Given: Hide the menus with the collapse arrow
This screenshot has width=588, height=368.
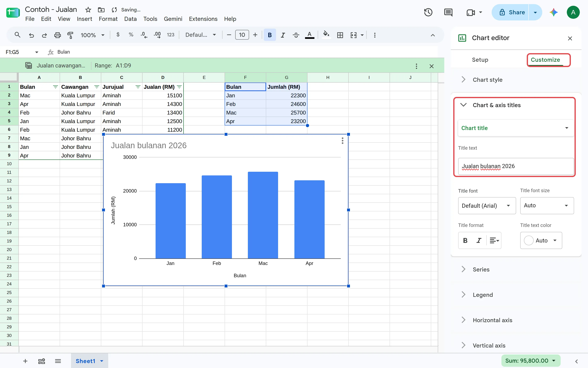Looking at the screenshot, I should pos(433,35).
